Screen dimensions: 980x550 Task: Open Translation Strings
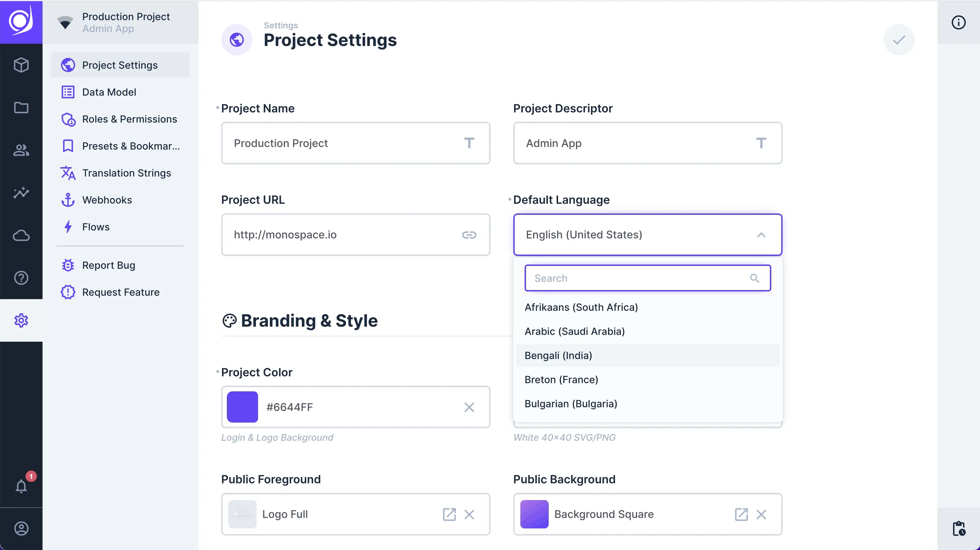[x=127, y=173]
